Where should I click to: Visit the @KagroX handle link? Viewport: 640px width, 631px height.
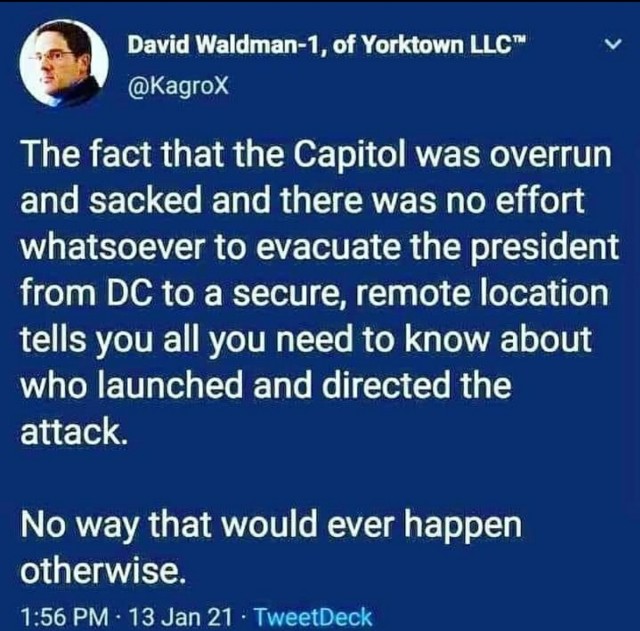178,86
